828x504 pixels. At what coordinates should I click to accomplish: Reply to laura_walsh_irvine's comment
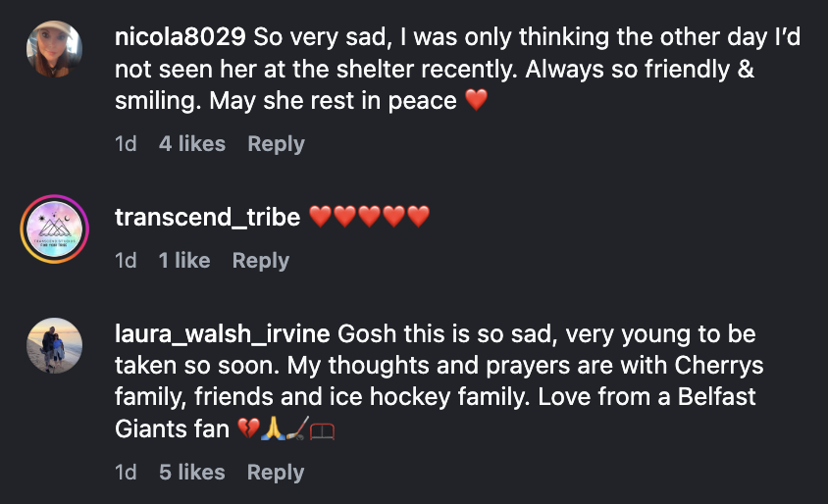point(276,473)
